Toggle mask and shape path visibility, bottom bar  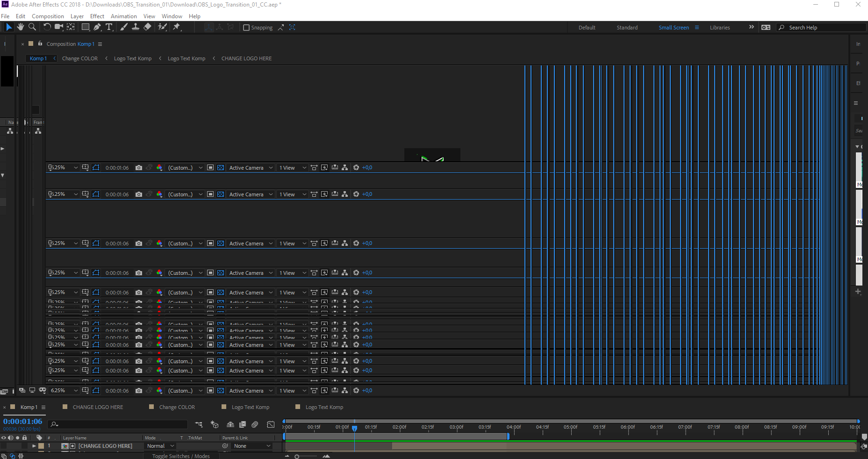[96, 390]
